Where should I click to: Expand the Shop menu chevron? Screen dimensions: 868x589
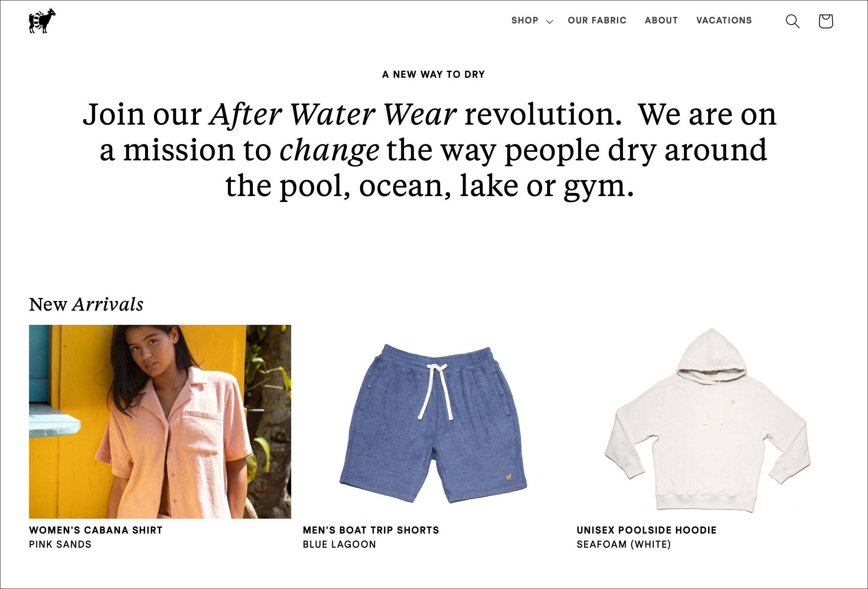[x=549, y=22]
